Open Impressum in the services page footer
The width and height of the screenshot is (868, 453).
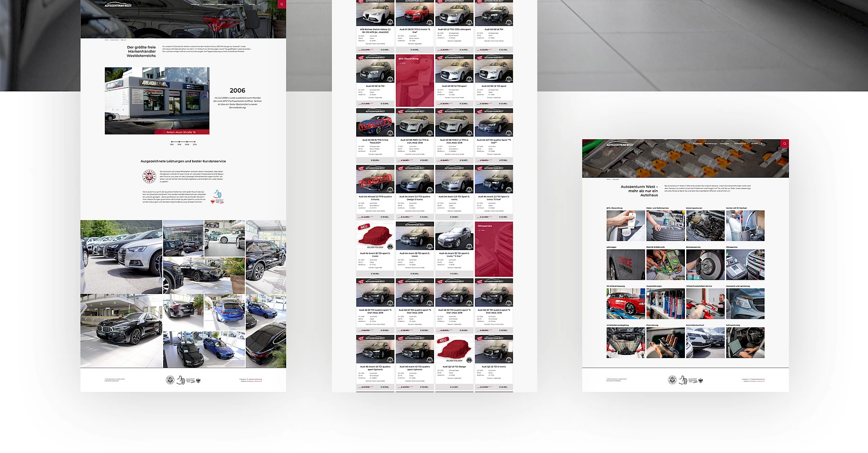pyautogui.click(x=745, y=379)
